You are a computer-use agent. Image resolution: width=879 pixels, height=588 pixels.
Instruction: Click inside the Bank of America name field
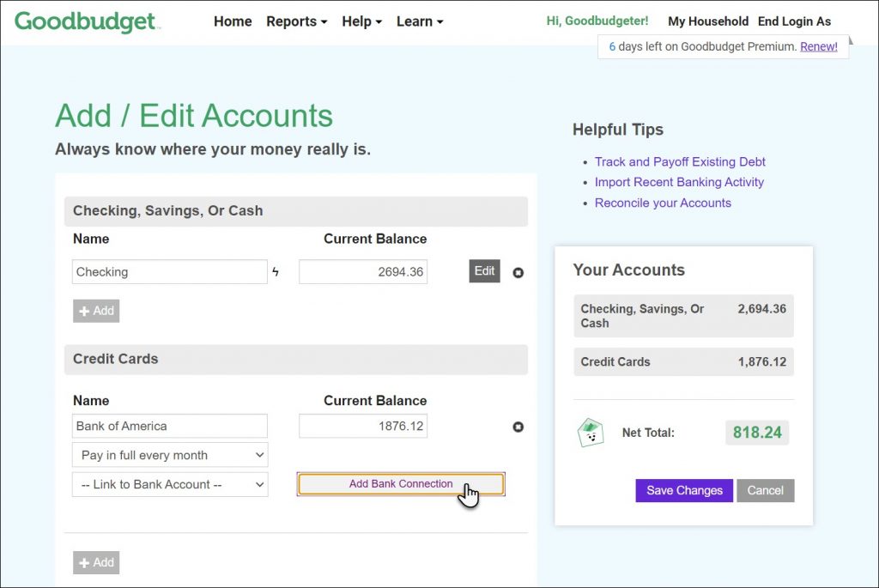(x=169, y=426)
